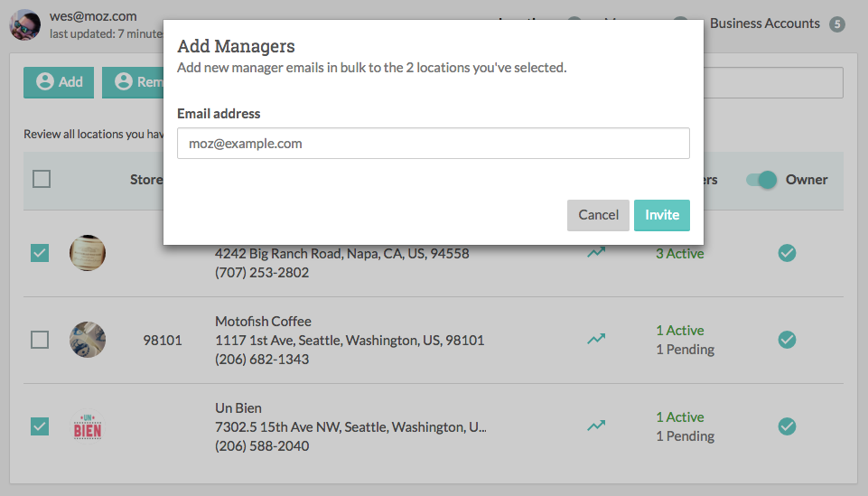The width and height of the screenshot is (868, 496).
Task: Click the trend chart icon for Motofish Coffee
Action: [x=595, y=340]
